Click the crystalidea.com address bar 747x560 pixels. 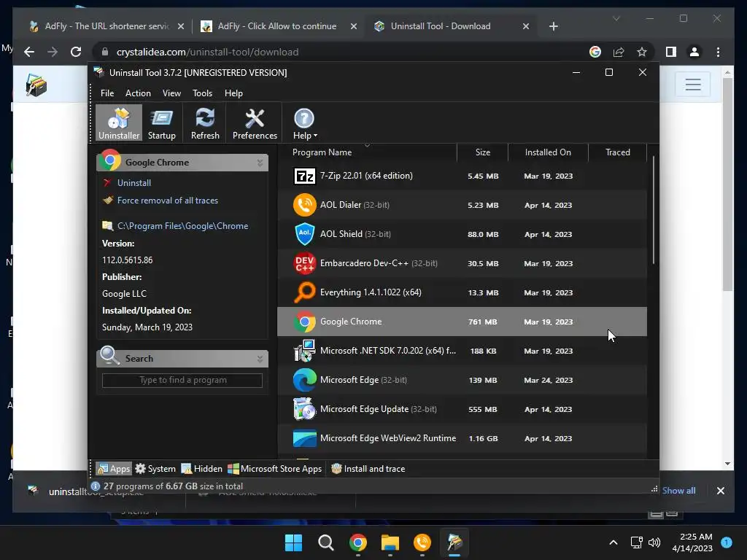(x=207, y=52)
